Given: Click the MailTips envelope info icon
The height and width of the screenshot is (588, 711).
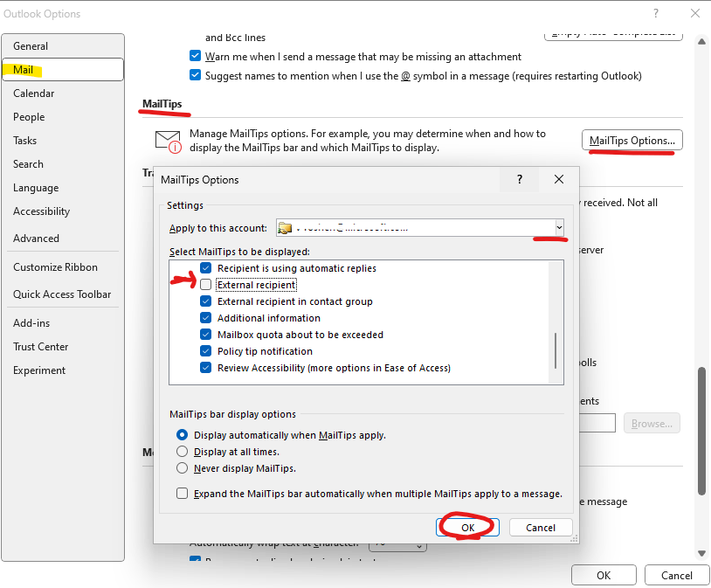Looking at the screenshot, I should (169, 142).
